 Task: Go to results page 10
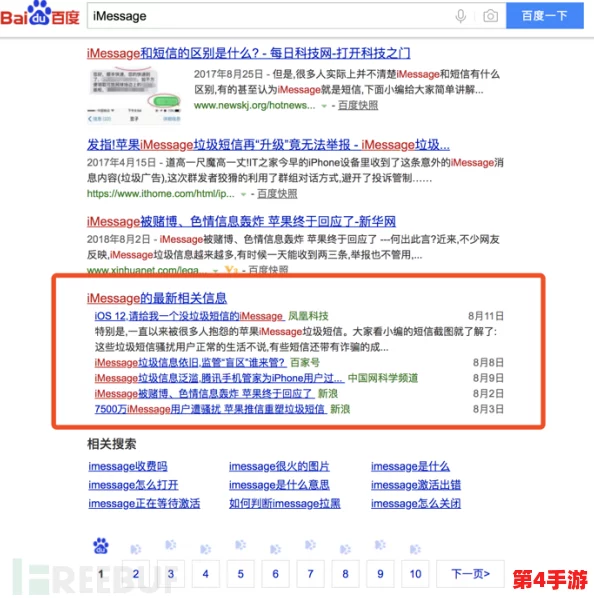[416, 574]
